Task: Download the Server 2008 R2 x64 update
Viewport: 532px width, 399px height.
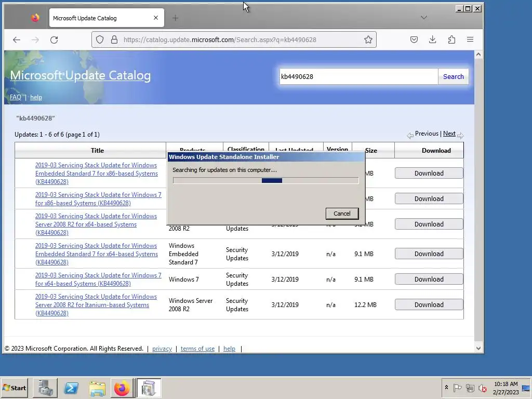Action: tap(429, 224)
